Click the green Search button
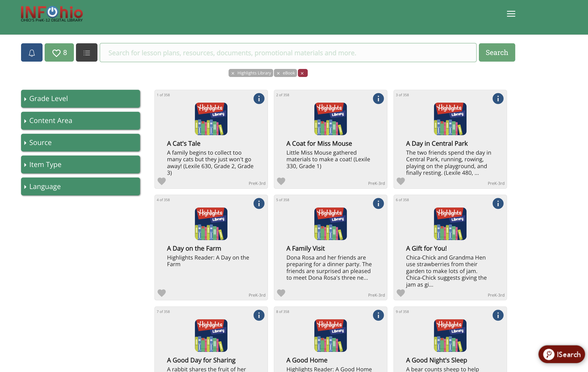Screen dimensions: 588x372 (x=497, y=52)
